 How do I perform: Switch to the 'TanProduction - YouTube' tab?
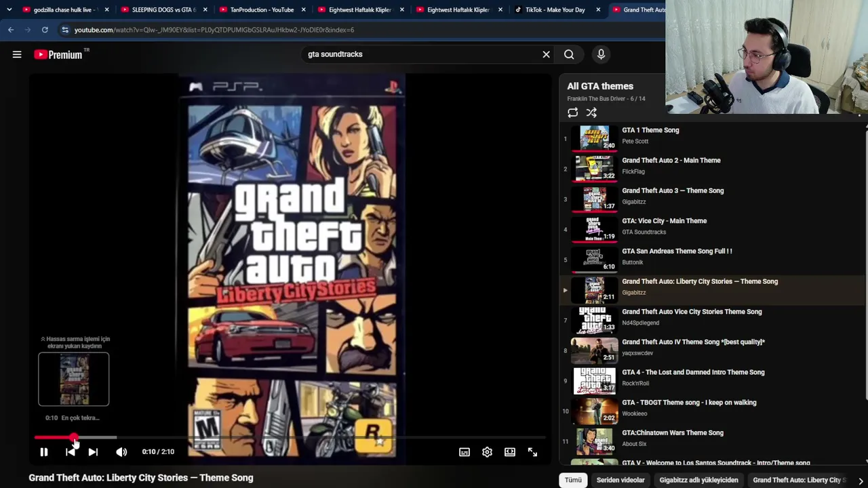[261, 10]
